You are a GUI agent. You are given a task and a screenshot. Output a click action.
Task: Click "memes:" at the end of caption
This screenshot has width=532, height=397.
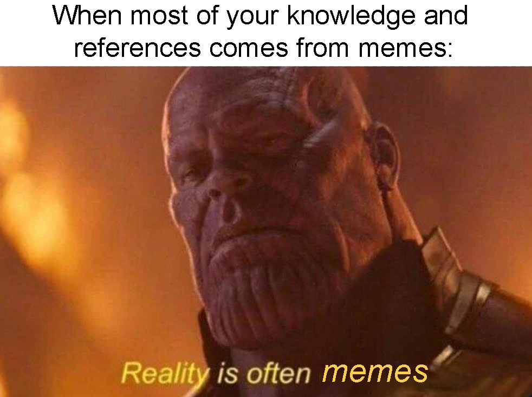[405, 48]
